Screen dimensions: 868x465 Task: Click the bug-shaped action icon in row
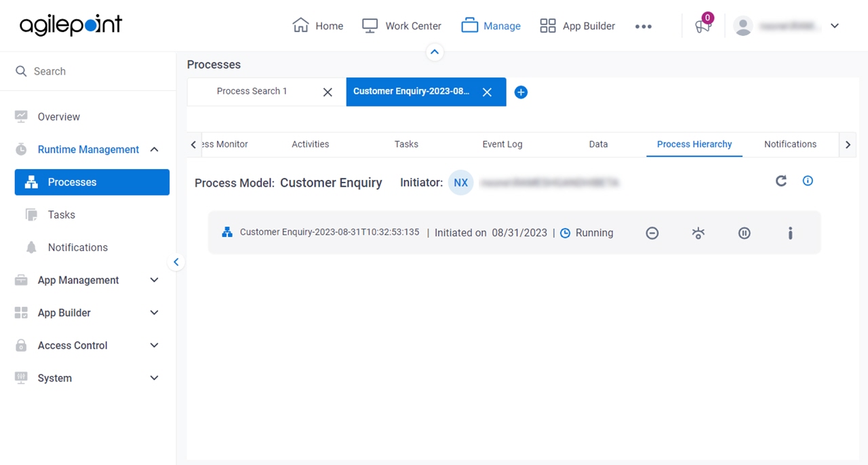[698, 233]
